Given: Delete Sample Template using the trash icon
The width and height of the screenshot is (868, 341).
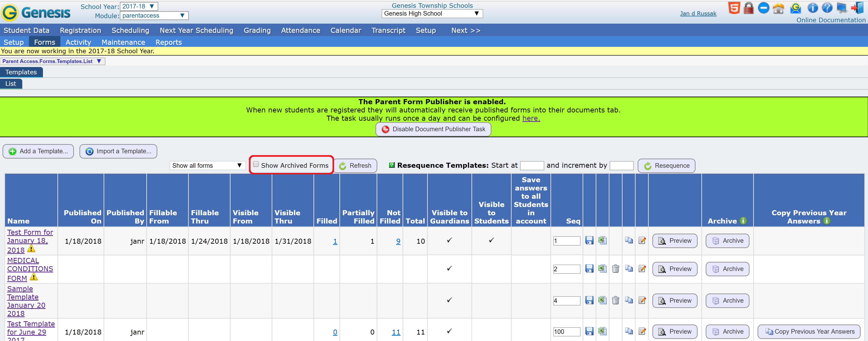Looking at the screenshot, I should click(616, 301).
